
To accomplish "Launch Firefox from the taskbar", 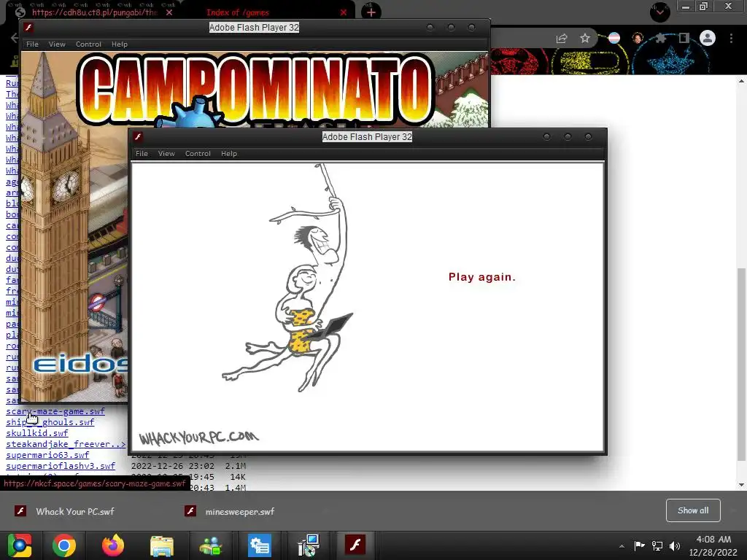I will (113, 545).
